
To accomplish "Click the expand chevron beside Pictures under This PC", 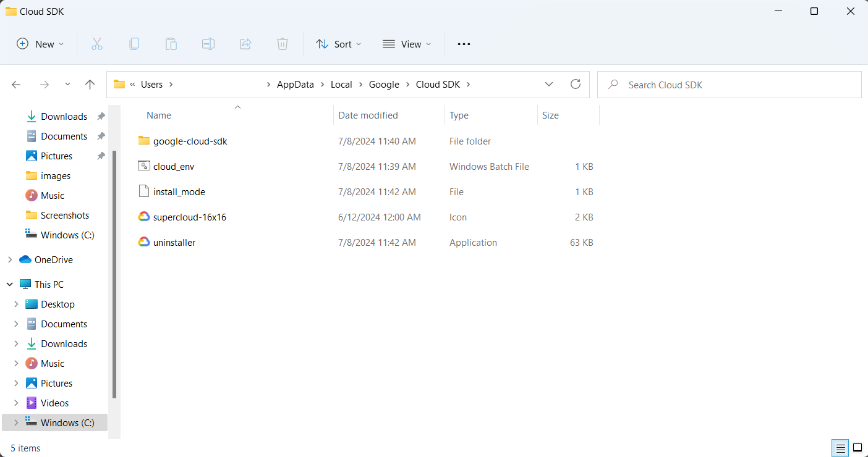I will pyautogui.click(x=16, y=383).
